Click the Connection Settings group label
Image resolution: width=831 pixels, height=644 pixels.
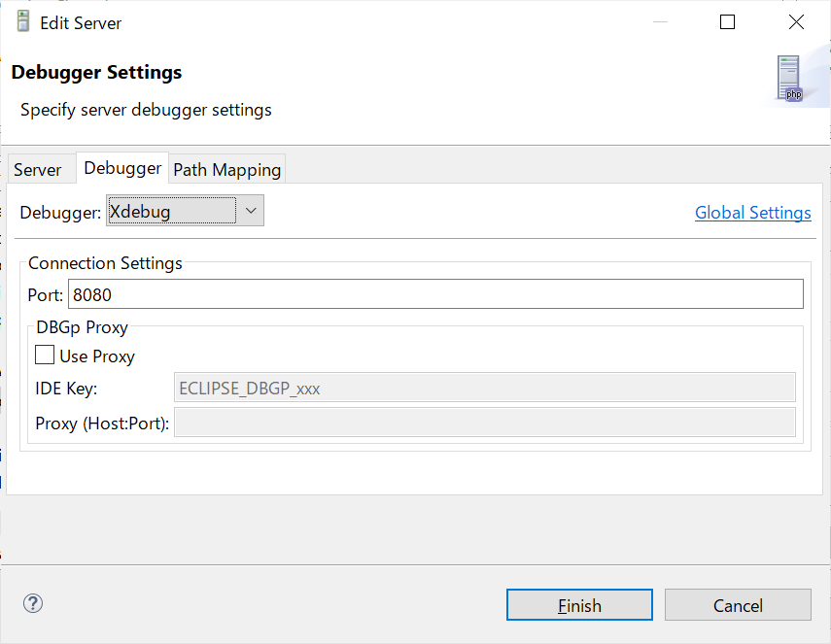[x=105, y=263]
